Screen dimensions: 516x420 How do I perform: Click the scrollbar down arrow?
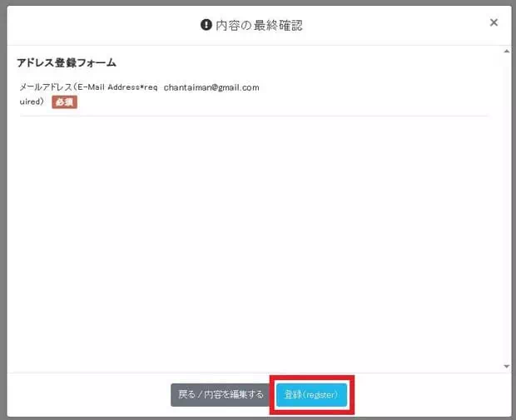tap(506, 366)
